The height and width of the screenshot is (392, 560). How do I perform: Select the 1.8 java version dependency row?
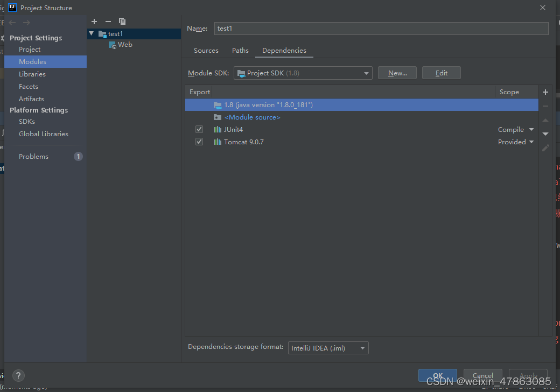(361, 105)
